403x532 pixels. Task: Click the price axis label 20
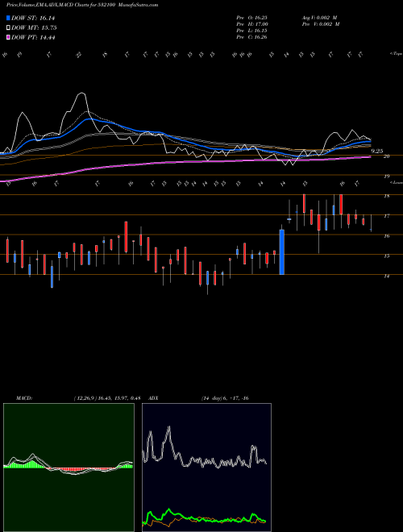386,156
